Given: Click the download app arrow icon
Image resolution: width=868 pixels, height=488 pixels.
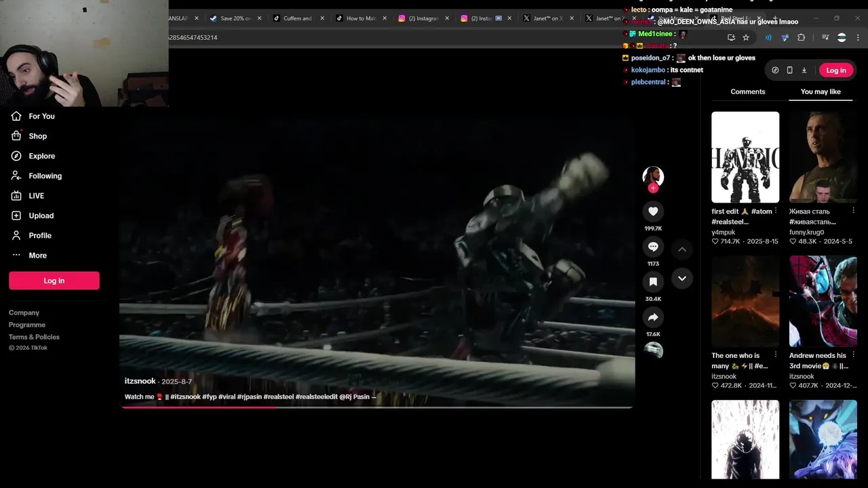Looking at the screenshot, I should pos(804,70).
